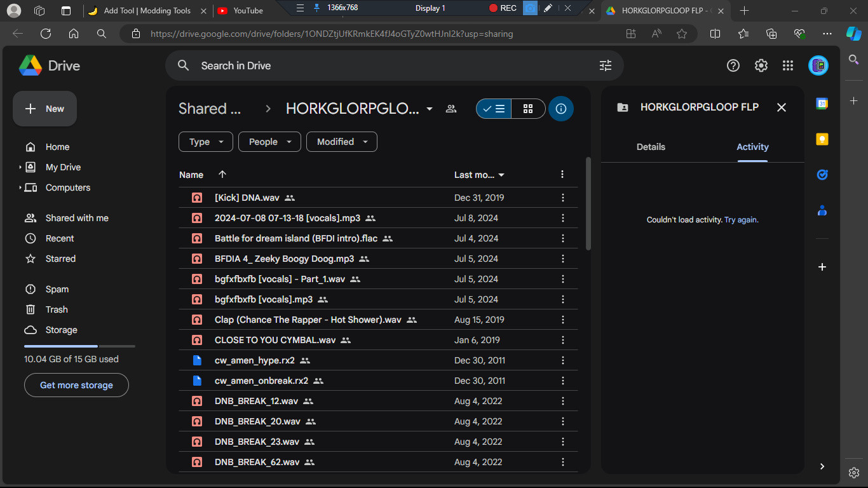The image size is (868, 488).
Task: Toggle the details panel with the info icon
Action: tap(561, 109)
